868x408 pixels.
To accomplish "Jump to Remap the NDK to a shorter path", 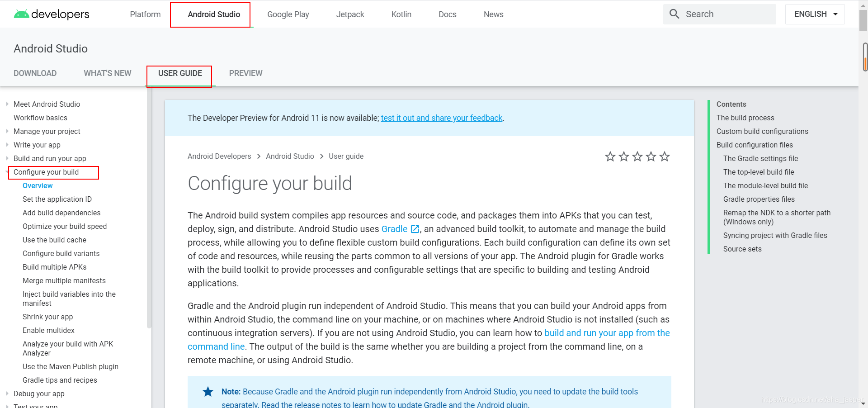I will (x=777, y=217).
